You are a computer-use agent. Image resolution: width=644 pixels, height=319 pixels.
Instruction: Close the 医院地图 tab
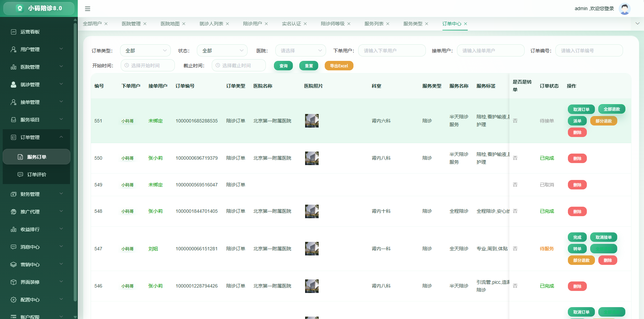point(184,24)
